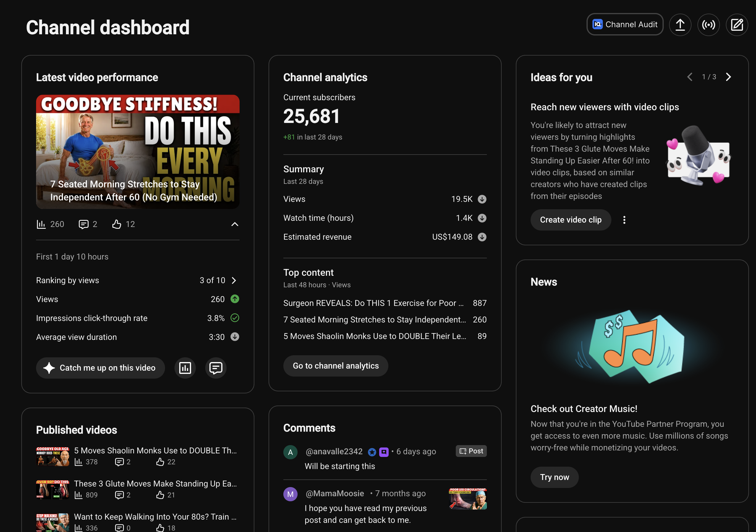Click the green checkmark beside click-through rate
Image resolution: width=756 pixels, height=532 pixels.
[x=235, y=318]
